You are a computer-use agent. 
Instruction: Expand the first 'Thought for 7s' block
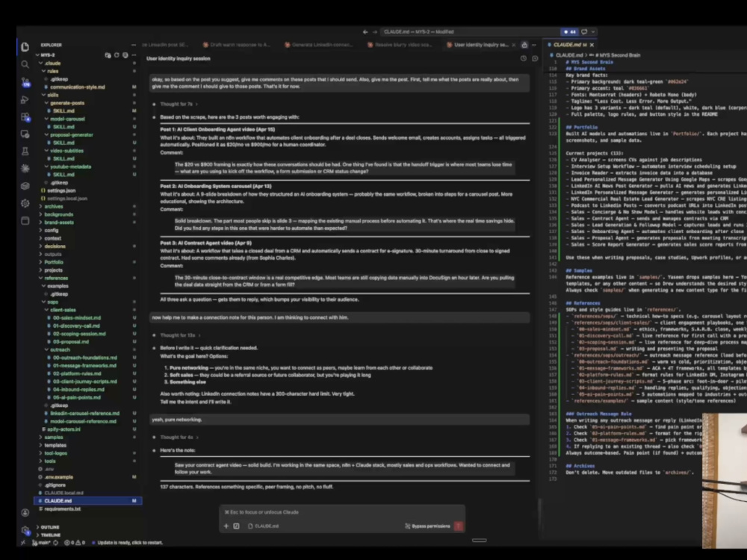(179, 105)
